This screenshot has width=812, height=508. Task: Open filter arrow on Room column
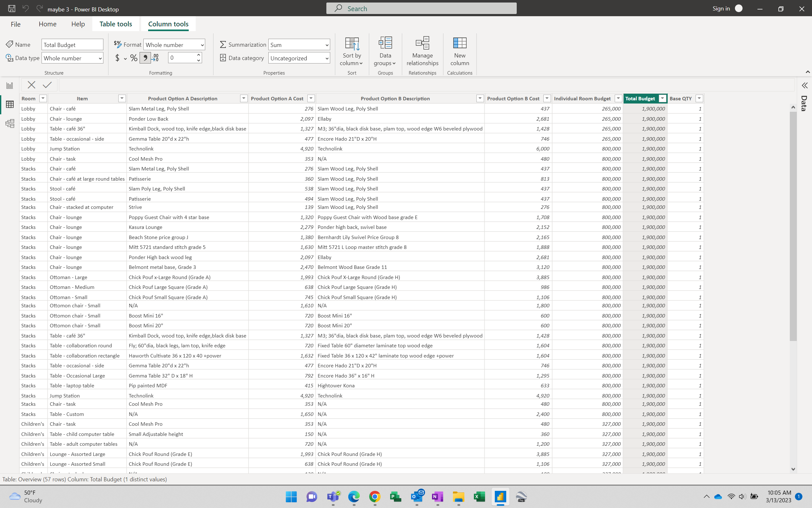(43, 98)
